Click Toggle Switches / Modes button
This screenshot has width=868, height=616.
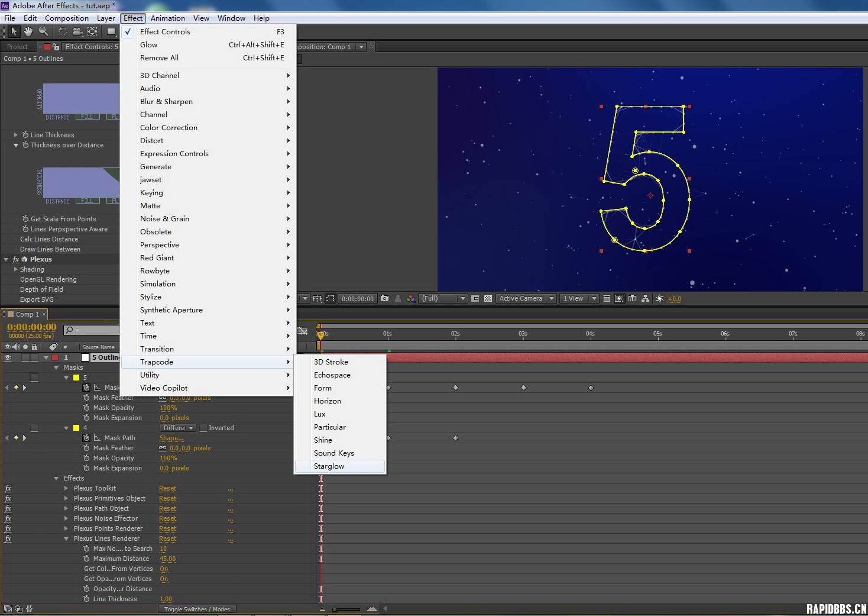point(197,609)
